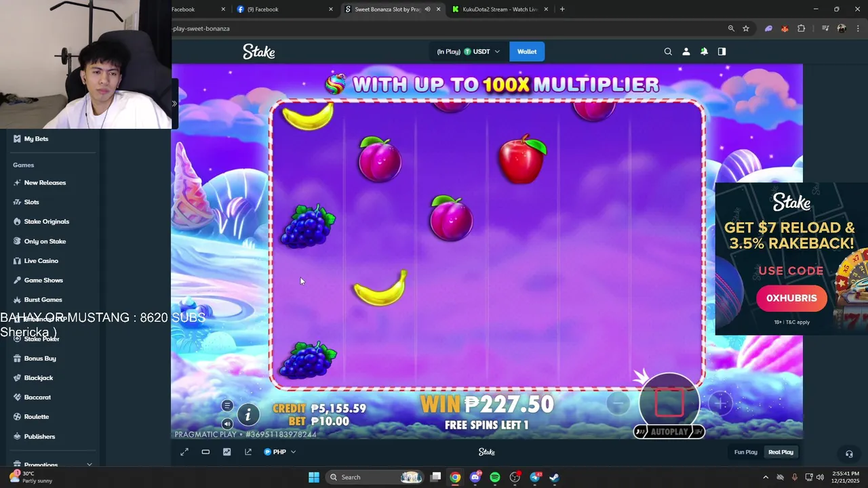This screenshot has height=488, width=868.
Task: Increase bet with plus button
Action: tap(720, 403)
